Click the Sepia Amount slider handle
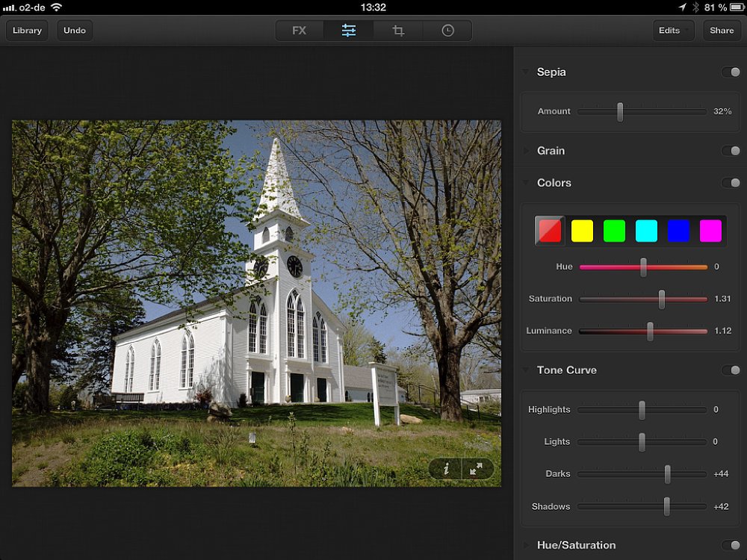Viewport: 747px width, 560px height. [620, 112]
